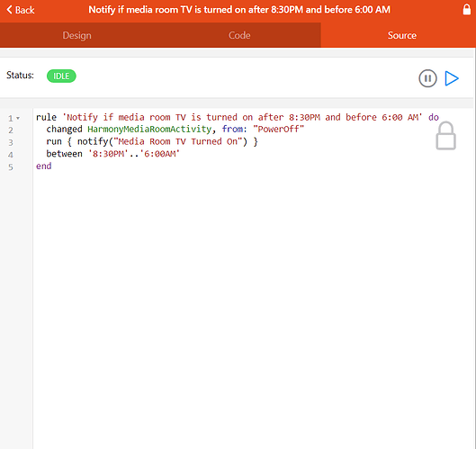Screen dimensions: 476x449
Task: Click the Back chevron arrow
Action: click(9, 10)
